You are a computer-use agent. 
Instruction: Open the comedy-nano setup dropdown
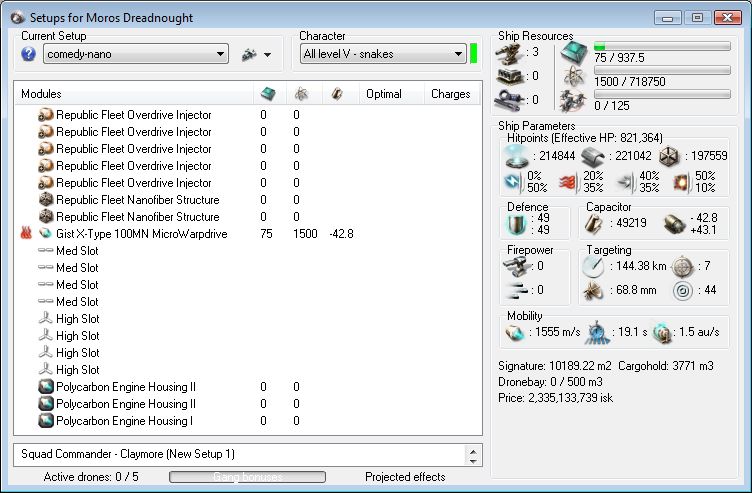click(x=136, y=54)
